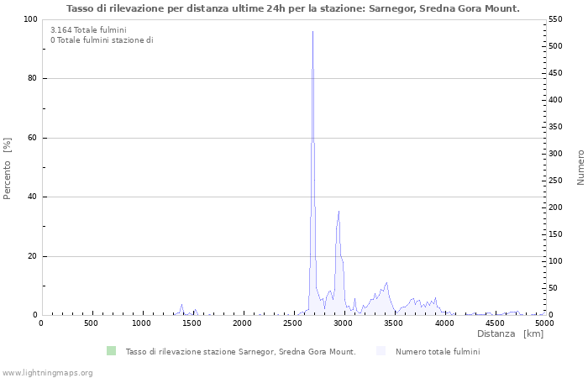Image resolution: width=588 pixels, height=378 pixels.
Task: Click the 'Distanza [km]' x-axis label
Action: click(510, 334)
